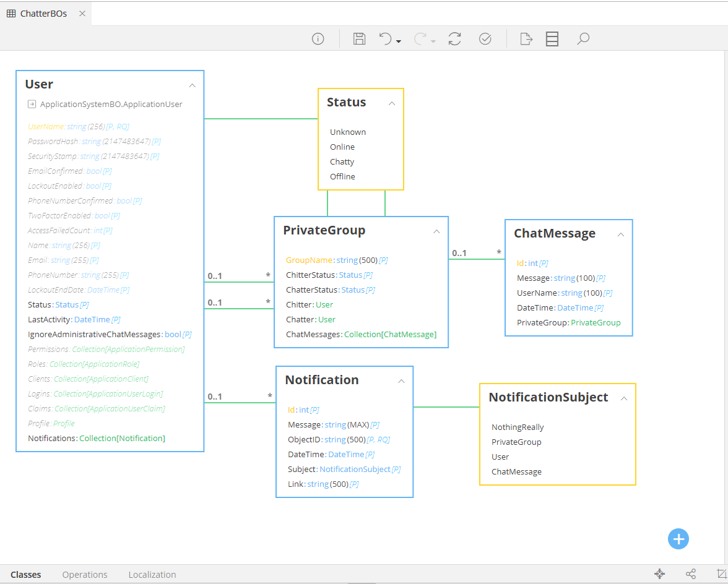Click the validate checkmark circle icon
728x584 pixels.
(485, 39)
